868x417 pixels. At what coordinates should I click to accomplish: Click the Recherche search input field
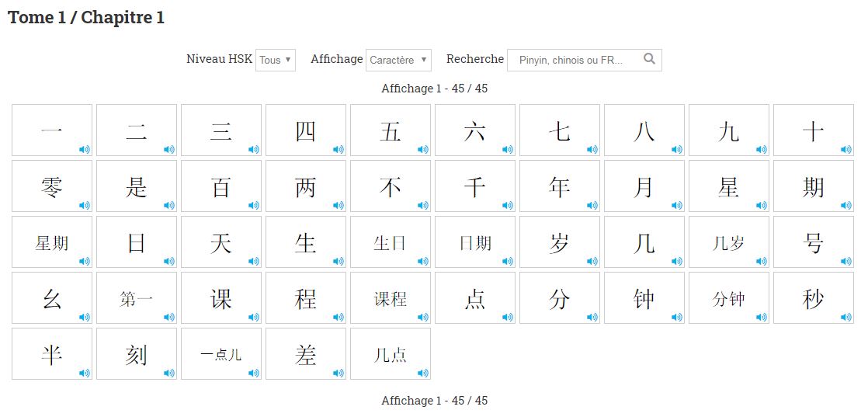point(575,60)
